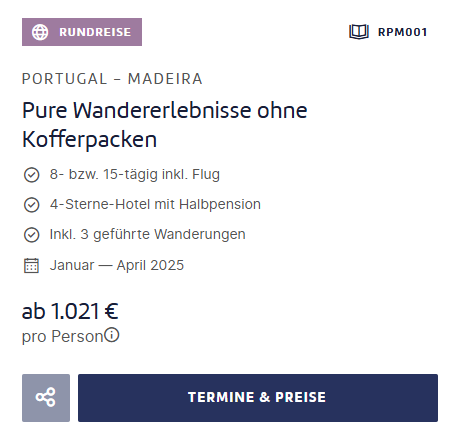Click the checkmark icon beside geführte Wanderungen
The width and height of the screenshot is (451, 438).
click(x=32, y=235)
